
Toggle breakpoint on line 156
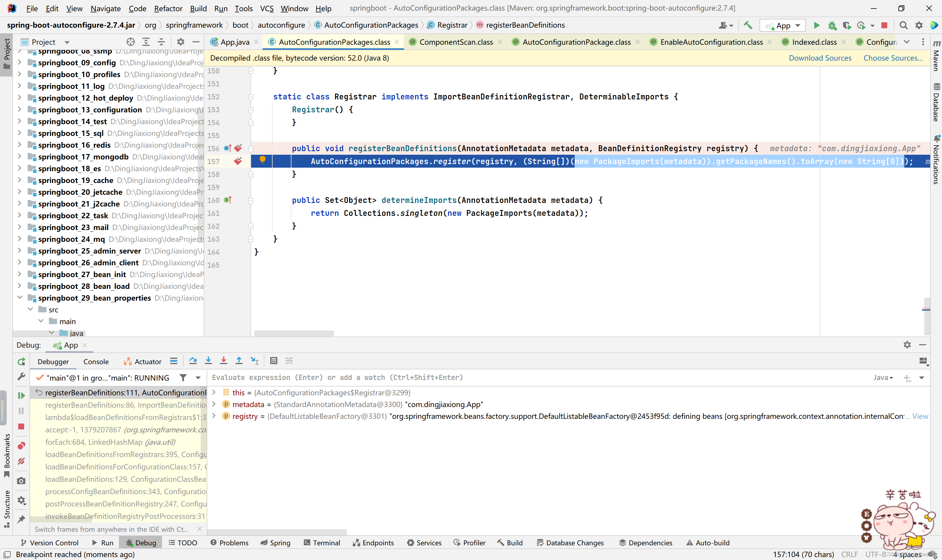click(x=238, y=148)
